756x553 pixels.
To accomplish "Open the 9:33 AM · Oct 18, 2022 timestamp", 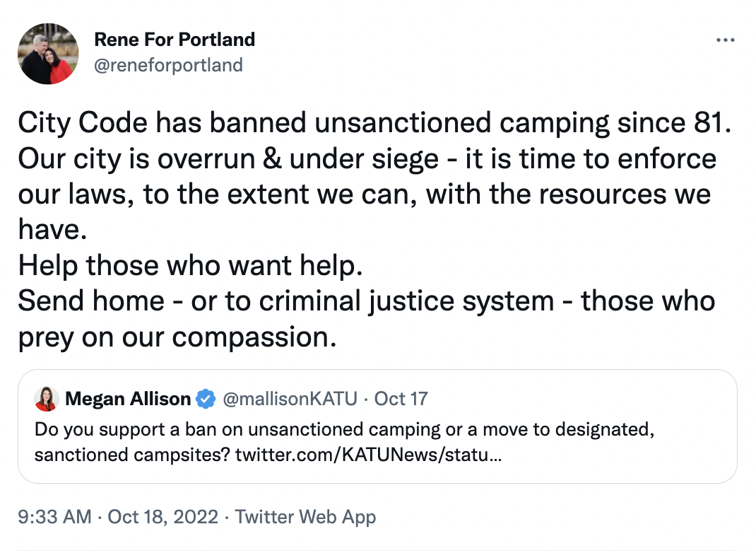I will point(118,516).
